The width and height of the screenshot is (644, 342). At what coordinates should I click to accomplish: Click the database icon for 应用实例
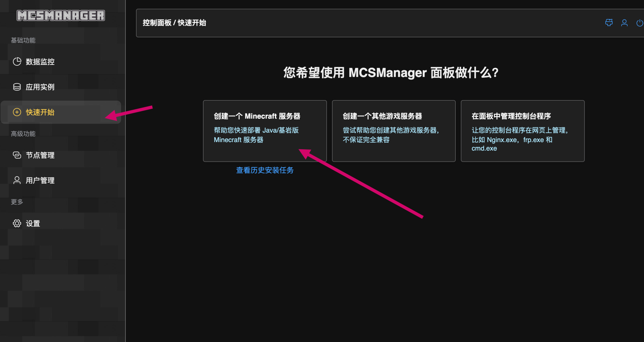coord(17,87)
